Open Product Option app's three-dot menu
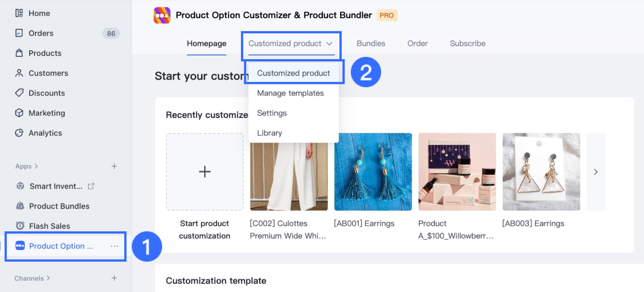This screenshot has height=292, width=644. click(114, 246)
